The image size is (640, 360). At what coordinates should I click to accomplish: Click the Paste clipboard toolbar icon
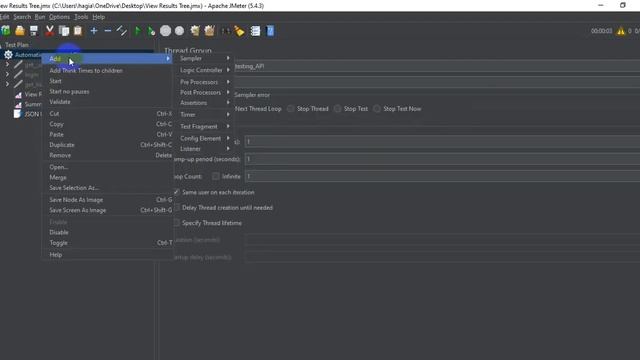coord(78,31)
